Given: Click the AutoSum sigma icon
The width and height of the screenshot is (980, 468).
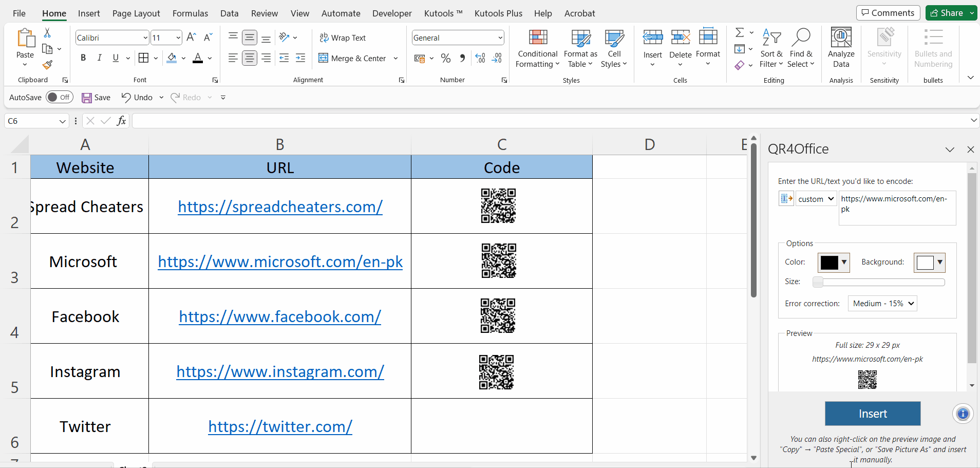Looking at the screenshot, I should (740, 32).
